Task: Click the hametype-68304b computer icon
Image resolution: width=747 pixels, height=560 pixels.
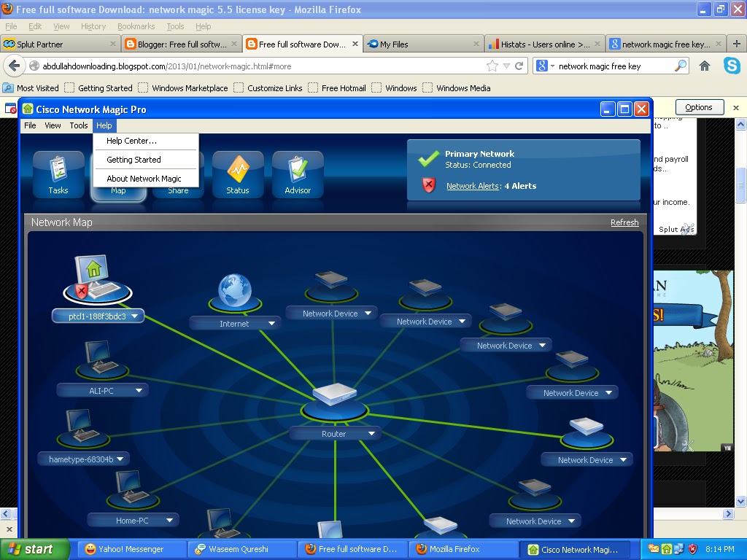Action: coord(83,427)
